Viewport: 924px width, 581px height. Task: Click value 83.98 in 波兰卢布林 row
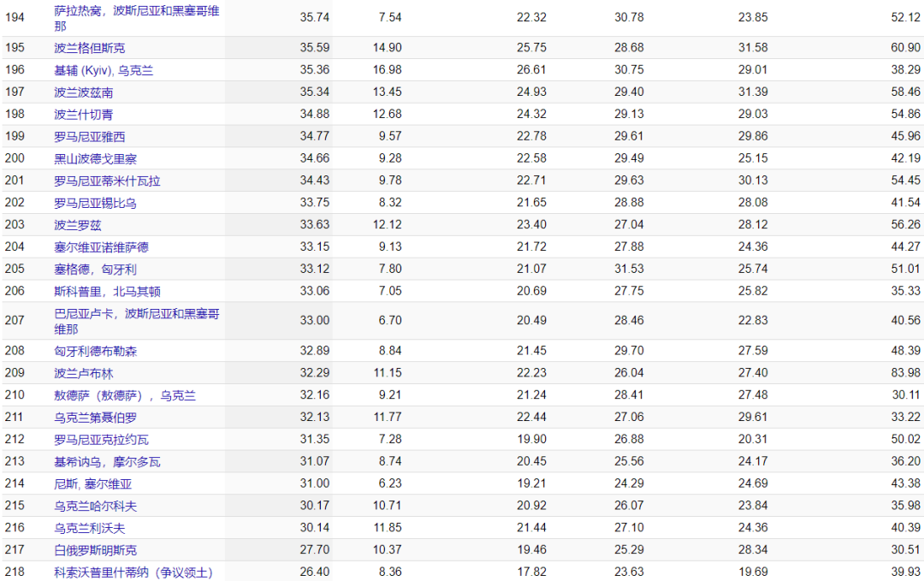(x=906, y=372)
